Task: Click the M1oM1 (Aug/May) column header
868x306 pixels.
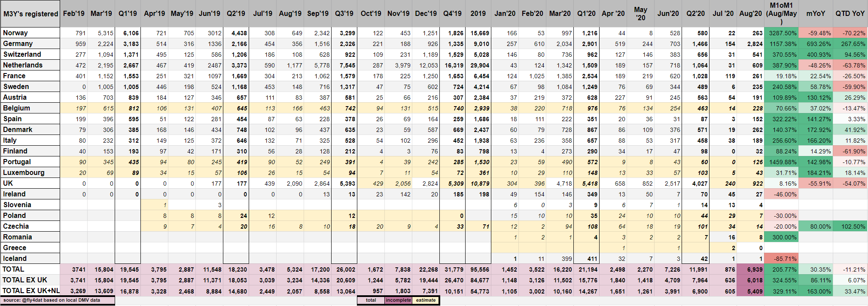Action: pos(781,14)
